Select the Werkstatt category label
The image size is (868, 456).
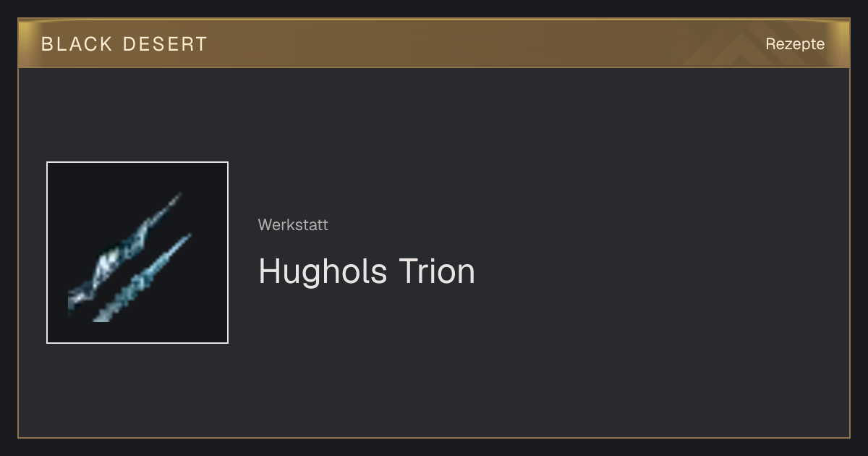tap(293, 225)
